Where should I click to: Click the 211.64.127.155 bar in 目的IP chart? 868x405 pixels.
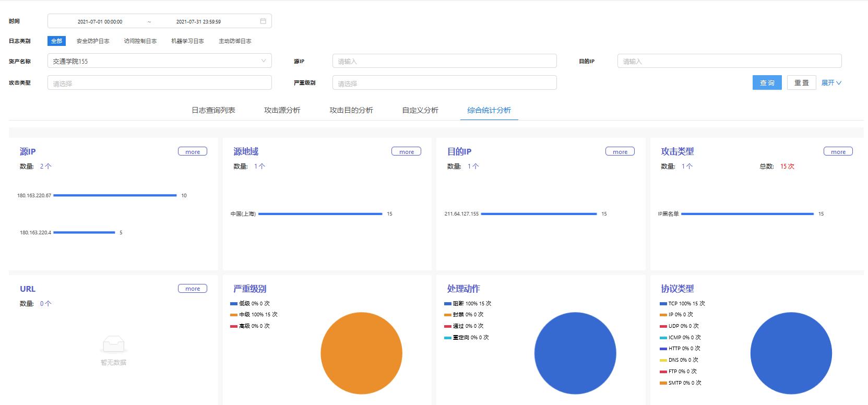click(539, 213)
